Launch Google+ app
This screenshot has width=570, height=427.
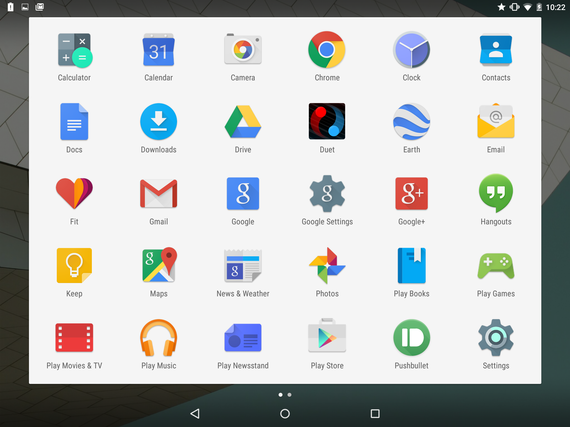(x=412, y=193)
